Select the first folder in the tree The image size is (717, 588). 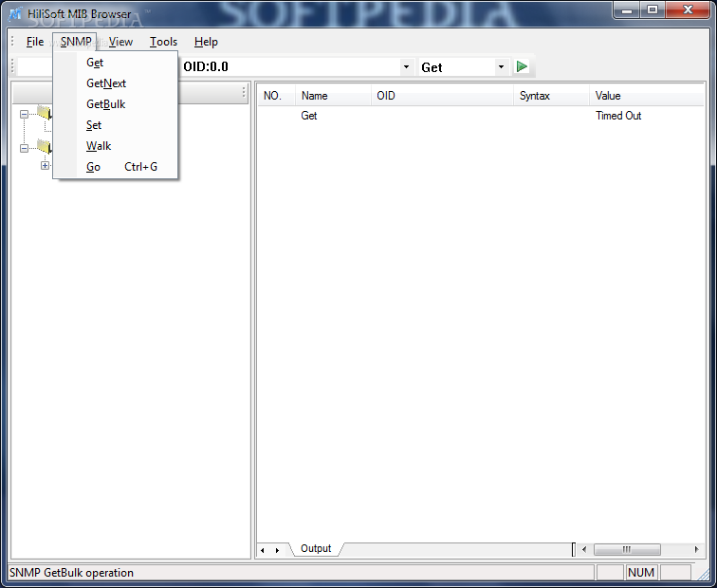pyautogui.click(x=45, y=112)
